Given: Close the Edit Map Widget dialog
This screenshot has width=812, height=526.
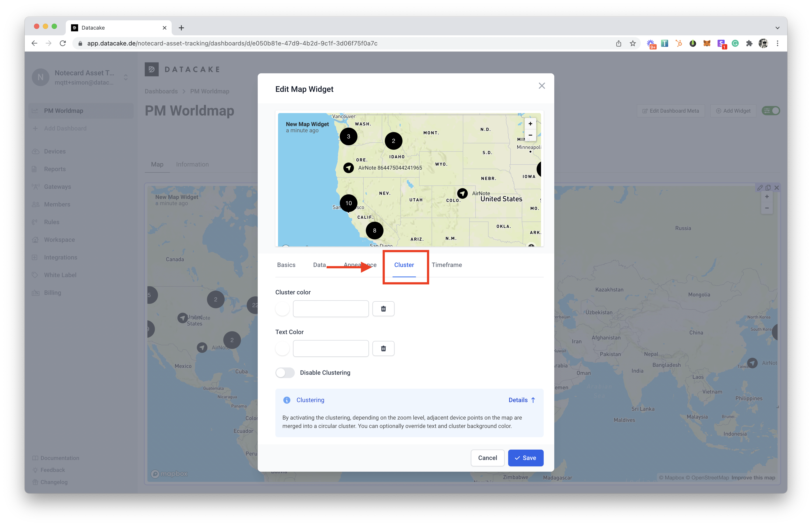Looking at the screenshot, I should [541, 86].
